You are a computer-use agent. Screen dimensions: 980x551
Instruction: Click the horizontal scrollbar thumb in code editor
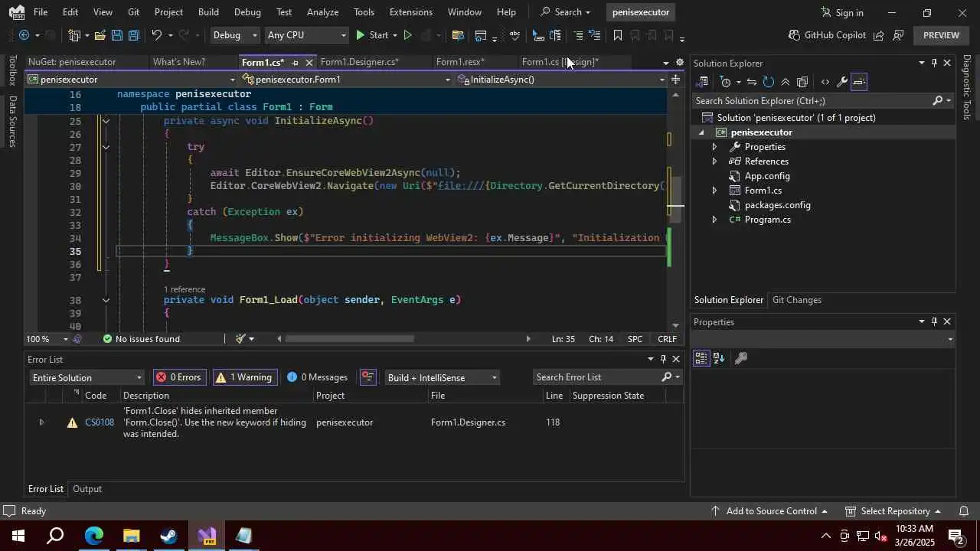[x=349, y=339]
